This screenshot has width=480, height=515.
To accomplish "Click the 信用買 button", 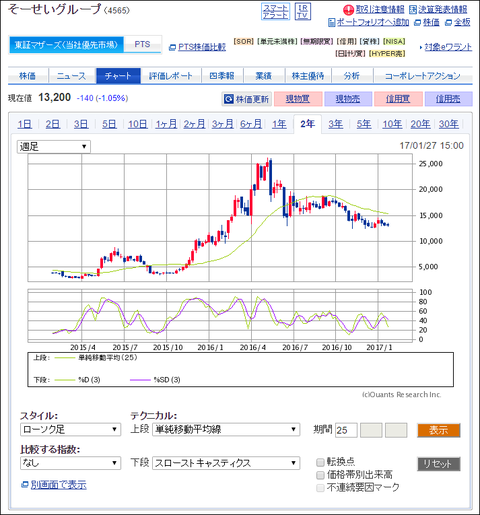I will (398, 99).
